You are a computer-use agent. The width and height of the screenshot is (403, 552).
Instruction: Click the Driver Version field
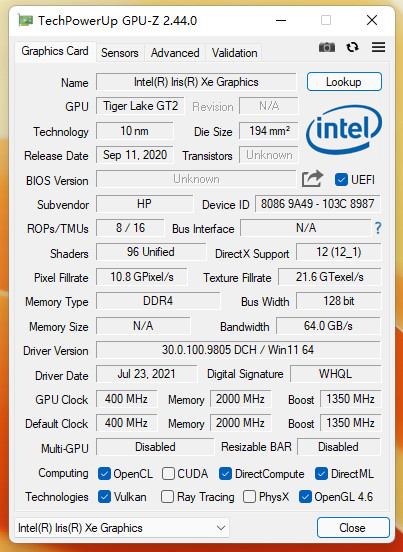(x=238, y=350)
